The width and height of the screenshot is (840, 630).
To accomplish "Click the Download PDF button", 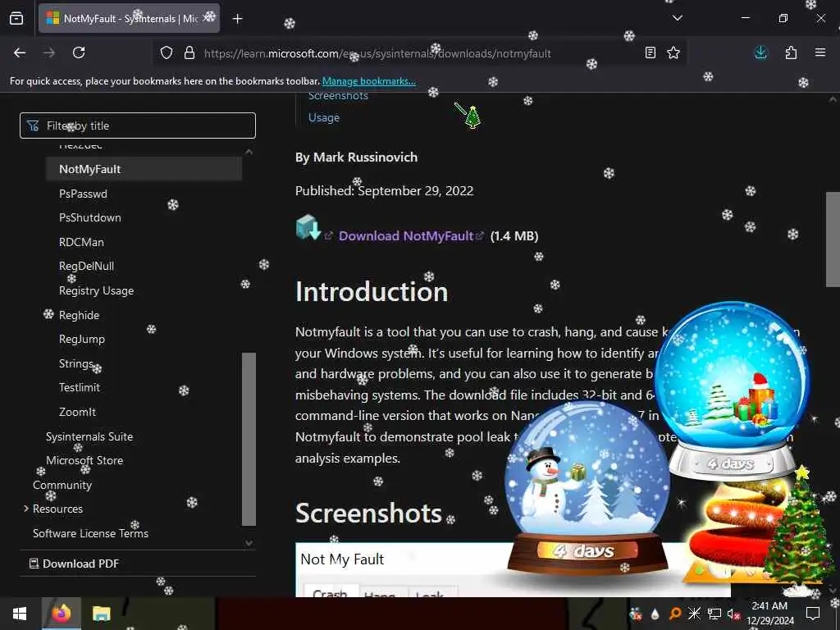I will pos(74,564).
